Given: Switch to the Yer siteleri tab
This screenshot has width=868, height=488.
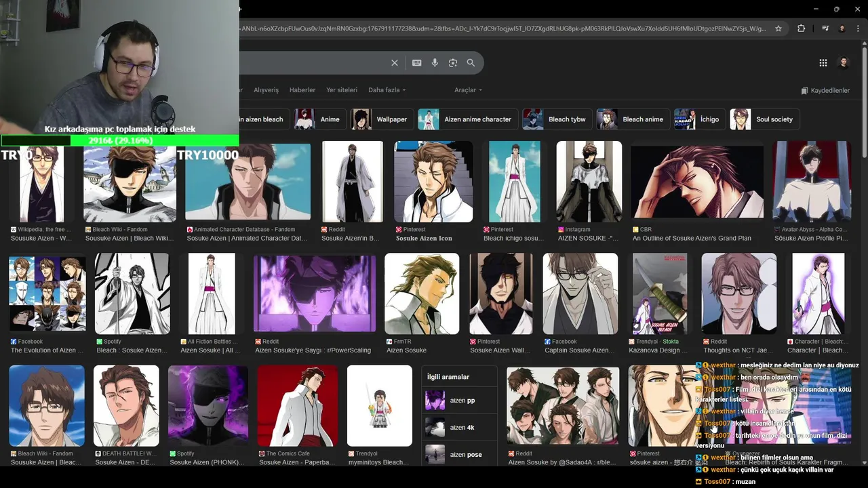Looking at the screenshot, I should (342, 90).
